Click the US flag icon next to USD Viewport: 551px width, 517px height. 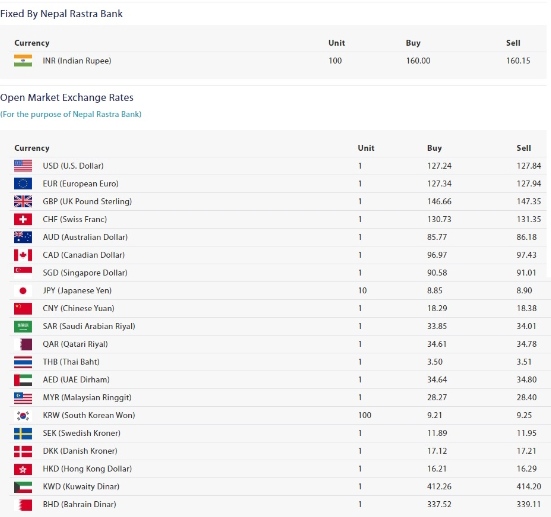[23, 166]
